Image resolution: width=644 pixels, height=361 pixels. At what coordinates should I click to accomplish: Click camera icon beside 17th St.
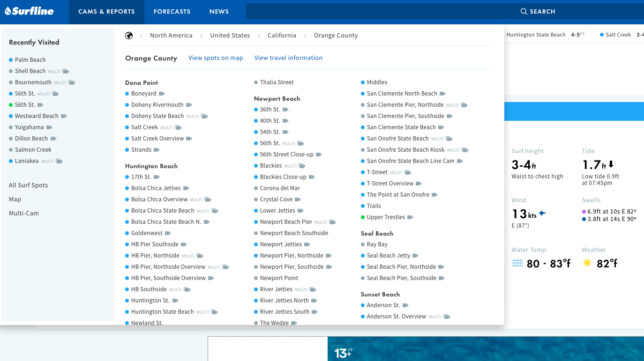point(157,177)
